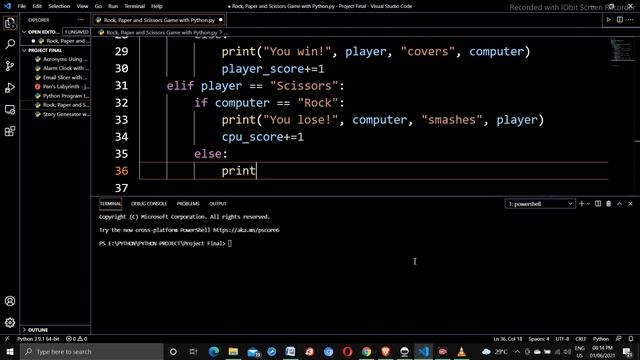Image resolution: width=640 pixels, height=360 pixels.
Task: Run the Python file with play icon
Action: 608,20
